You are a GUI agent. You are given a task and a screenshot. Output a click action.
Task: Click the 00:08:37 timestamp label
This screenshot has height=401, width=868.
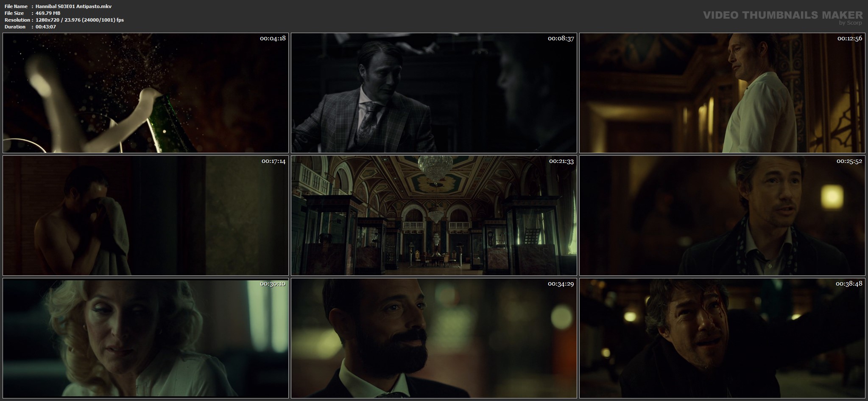561,38
